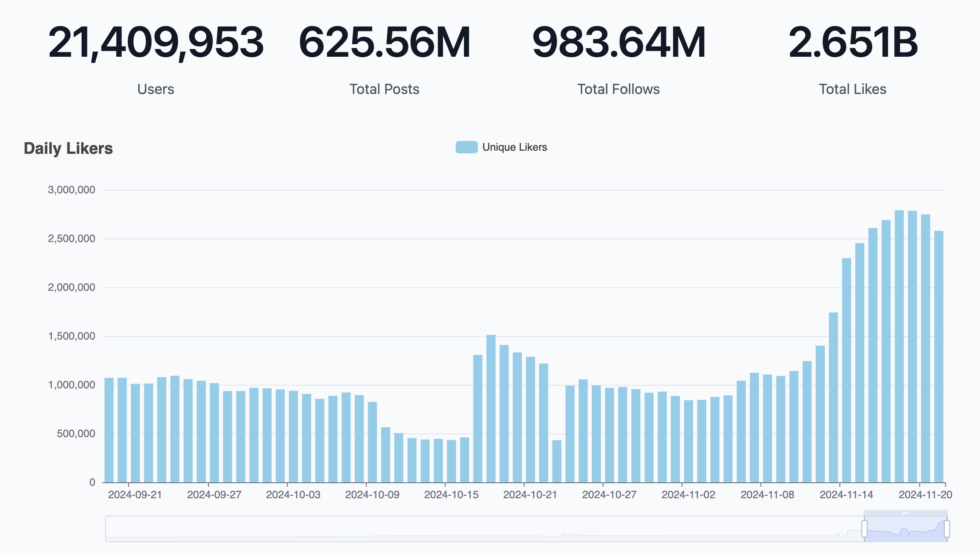Click the 2024-11-08 x-axis date label
980x555 pixels.
767,495
